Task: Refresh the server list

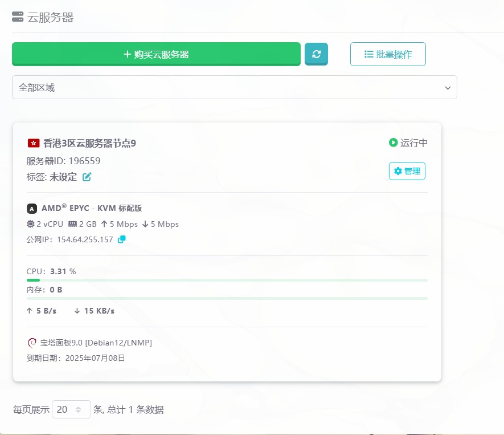Action: click(x=316, y=54)
